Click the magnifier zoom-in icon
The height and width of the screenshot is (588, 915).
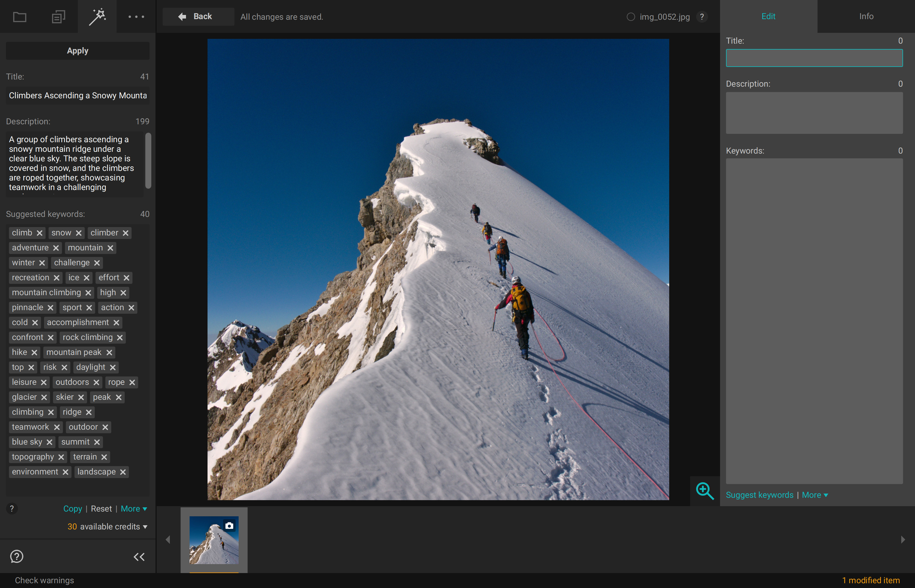coord(704,491)
